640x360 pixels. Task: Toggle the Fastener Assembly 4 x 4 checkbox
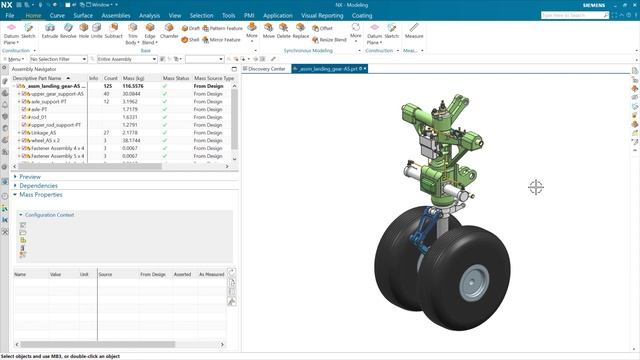click(x=24, y=148)
